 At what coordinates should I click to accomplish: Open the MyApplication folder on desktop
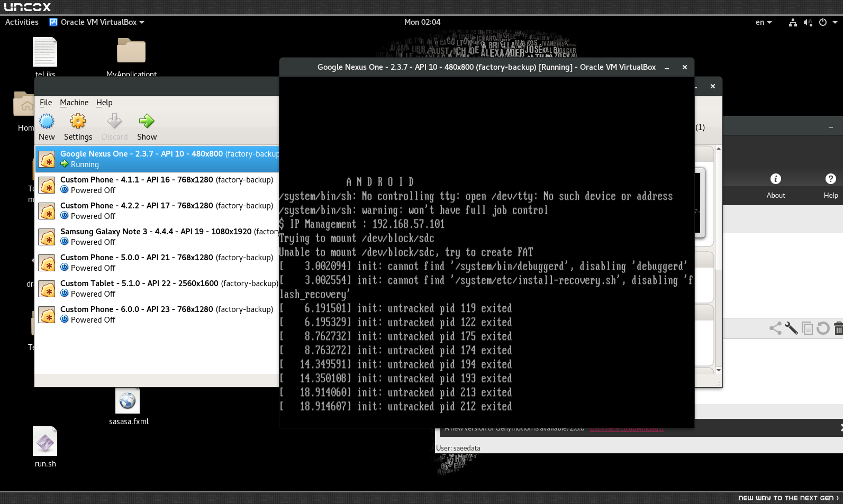[131, 51]
